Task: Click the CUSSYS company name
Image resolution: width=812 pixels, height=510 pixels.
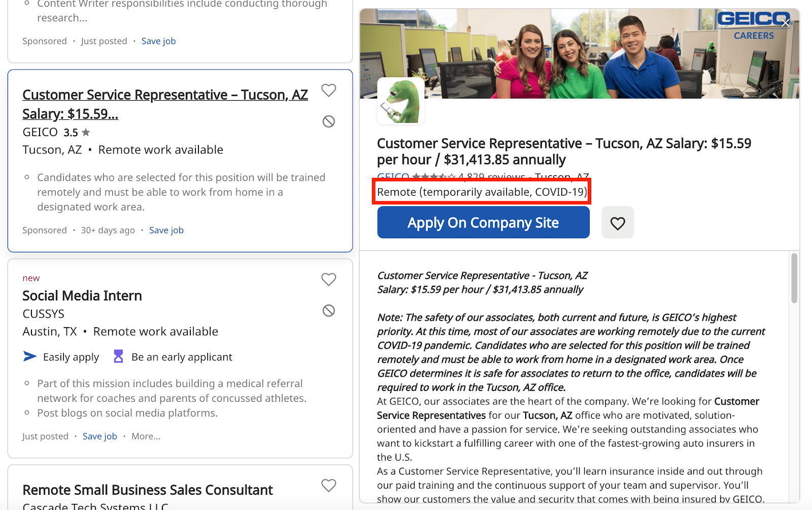Action: click(44, 314)
